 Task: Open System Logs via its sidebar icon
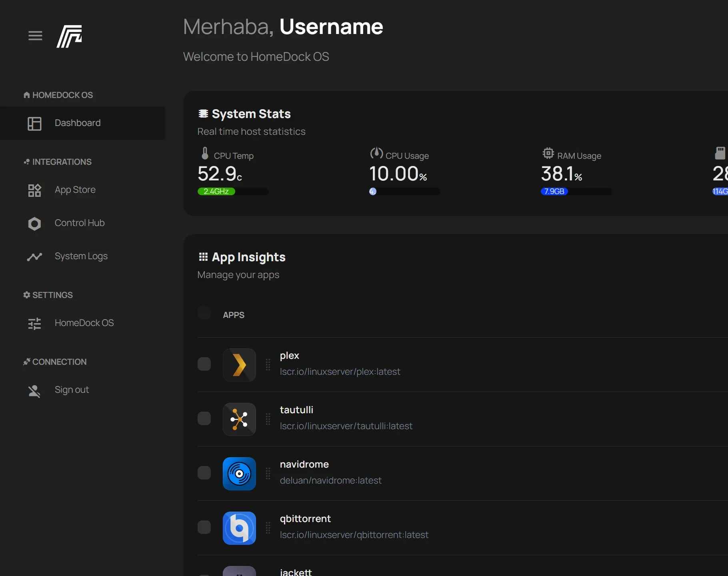pos(35,257)
